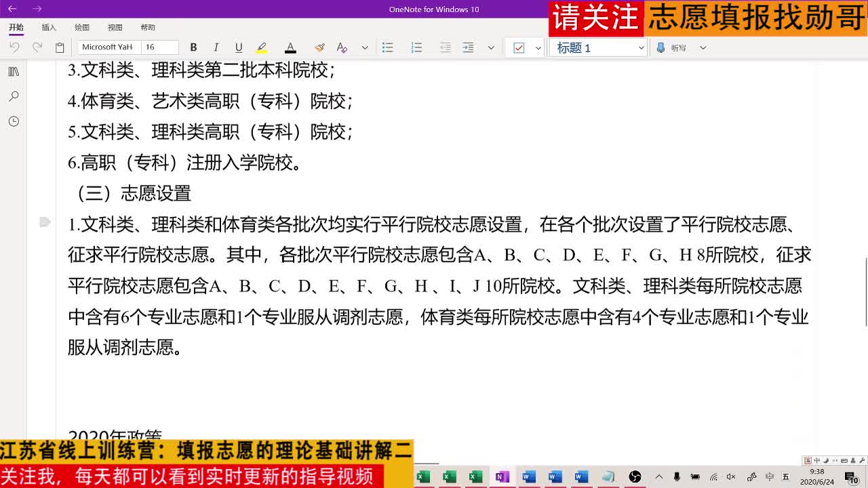This screenshot has height=488, width=868.
Task: Toggle the 中 input language indicator
Action: tap(769, 477)
